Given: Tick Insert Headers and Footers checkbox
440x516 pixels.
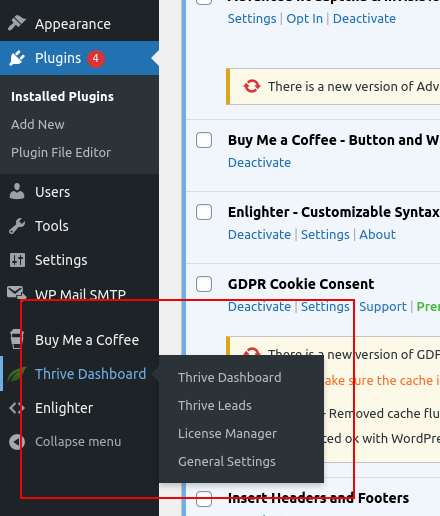Looking at the screenshot, I should point(204,499).
